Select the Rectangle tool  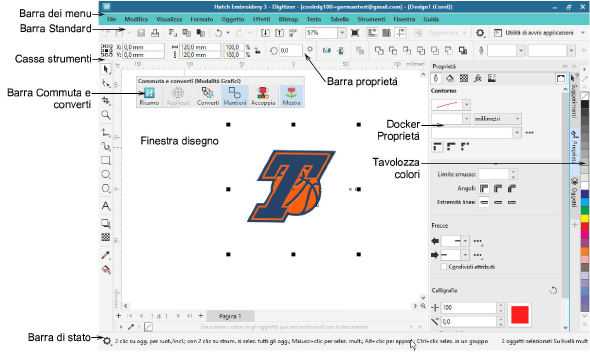(106, 161)
